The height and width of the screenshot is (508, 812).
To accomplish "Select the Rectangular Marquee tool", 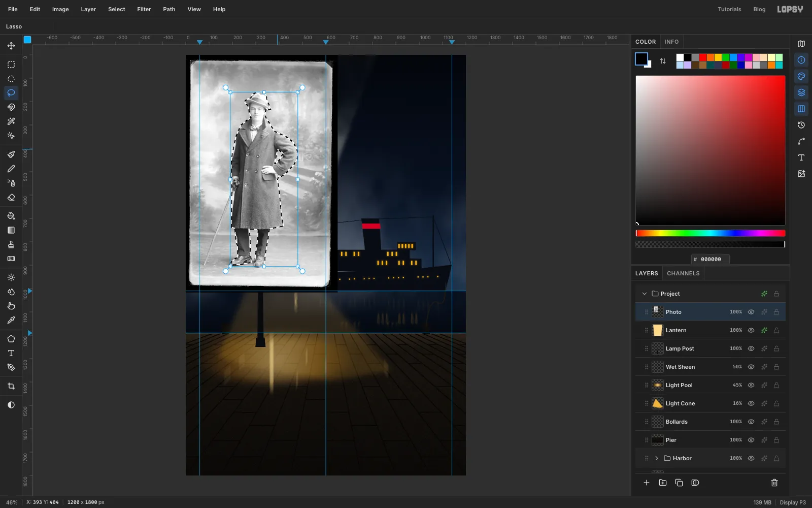I will tap(11, 65).
